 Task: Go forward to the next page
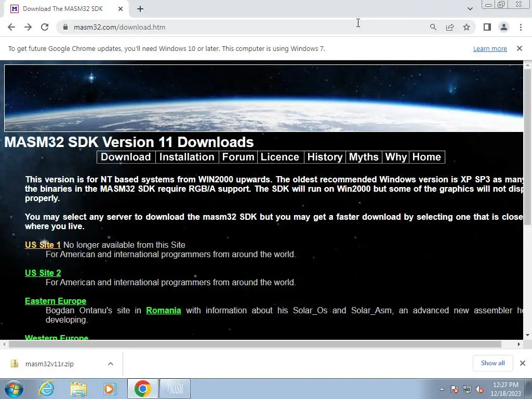28,27
